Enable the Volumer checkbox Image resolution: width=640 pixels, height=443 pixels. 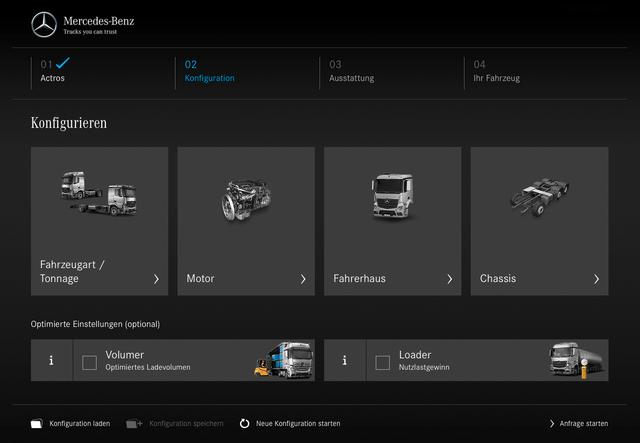[89, 362]
